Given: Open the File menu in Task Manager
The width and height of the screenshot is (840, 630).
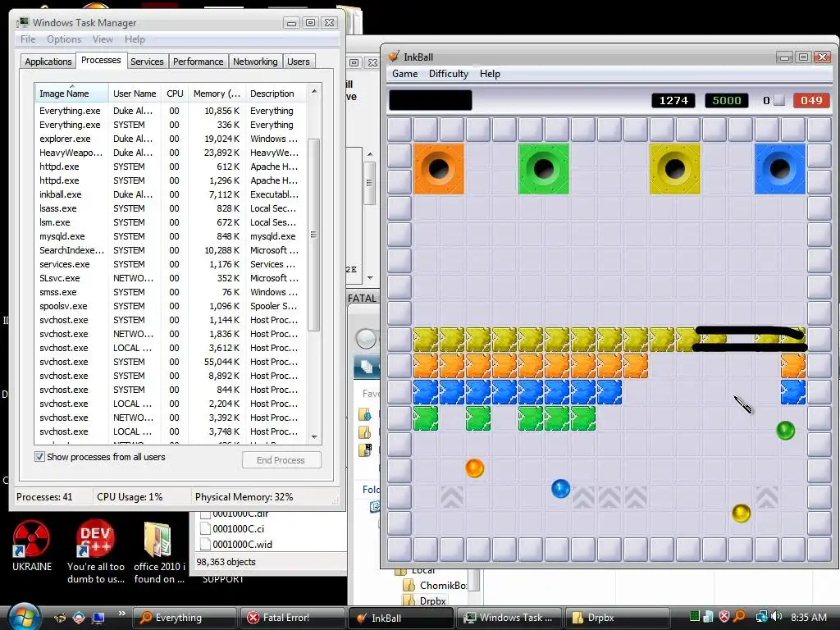Looking at the screenshot, I should point(28,39).
